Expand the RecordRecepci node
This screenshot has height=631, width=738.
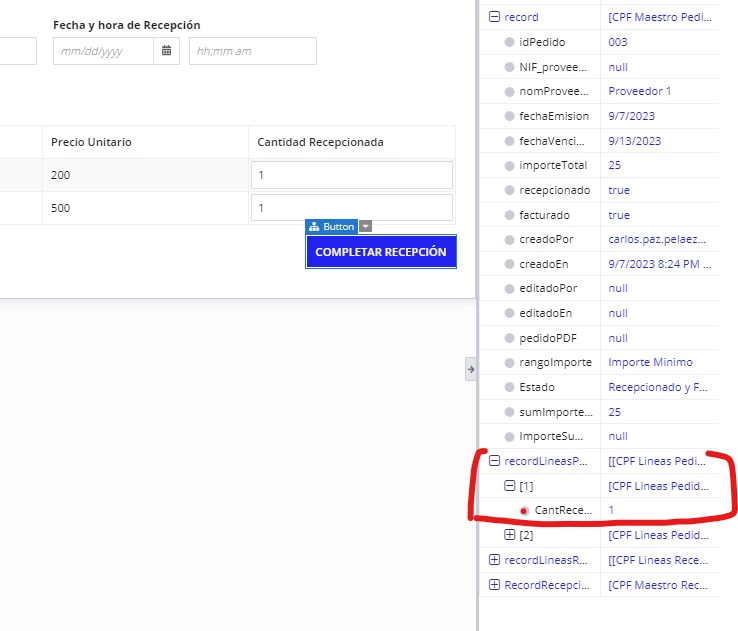pos(494,584)
